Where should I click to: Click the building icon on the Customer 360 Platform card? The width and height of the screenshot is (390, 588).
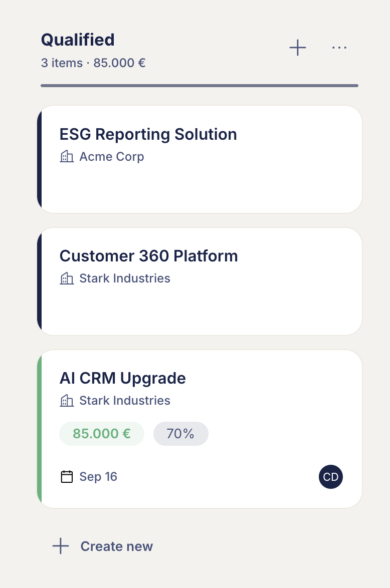point(67,278)
